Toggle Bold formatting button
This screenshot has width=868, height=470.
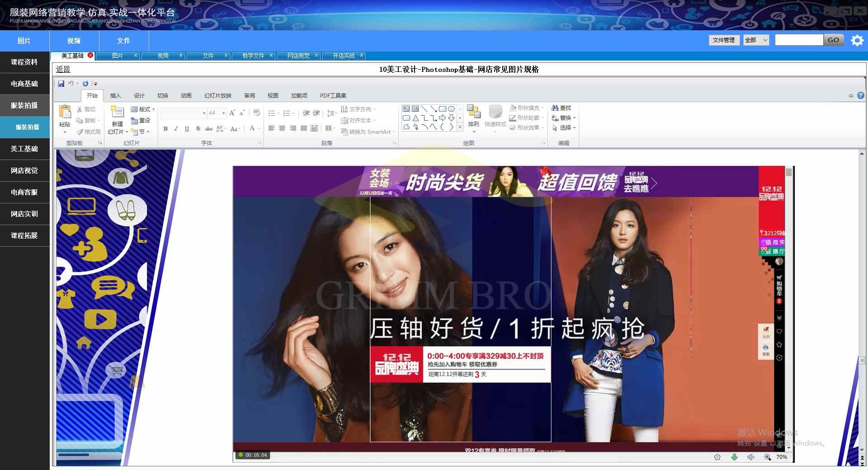tap(165, 129)
